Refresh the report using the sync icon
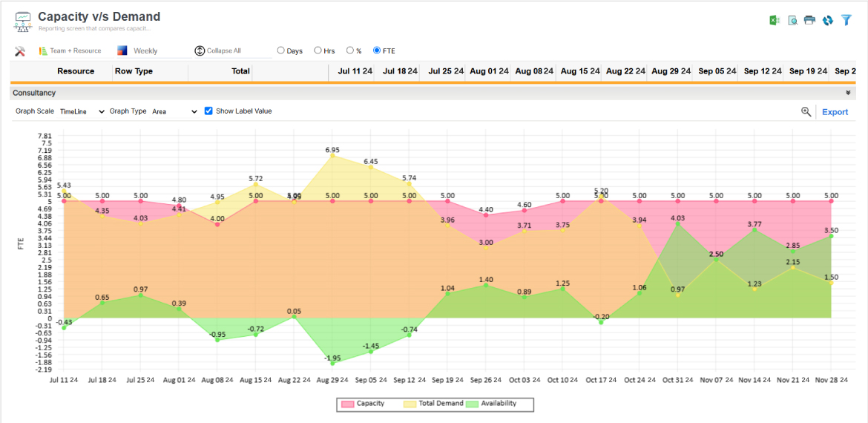 point(828,21)
